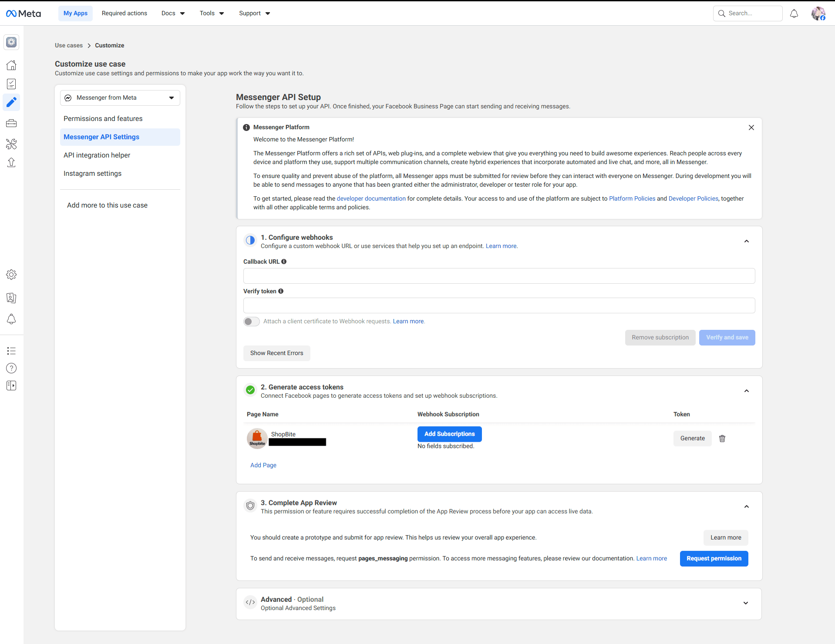Click the Help question mark icon
835x644 pixels.
click(x=11, y=368)
